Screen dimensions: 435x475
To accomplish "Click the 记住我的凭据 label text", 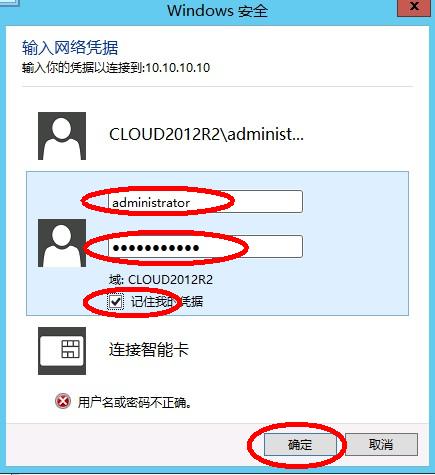I will click(167, 302).
